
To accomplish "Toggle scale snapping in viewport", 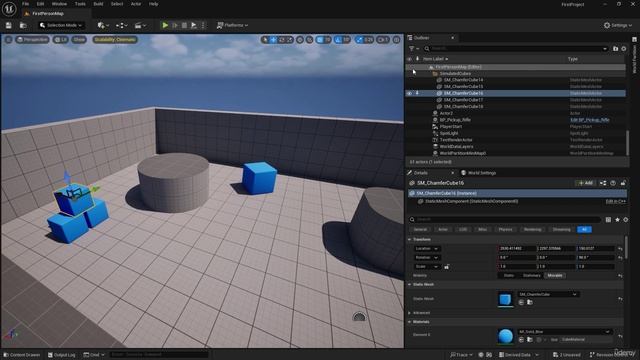I will pyautogui.click(x=359, y=40).
